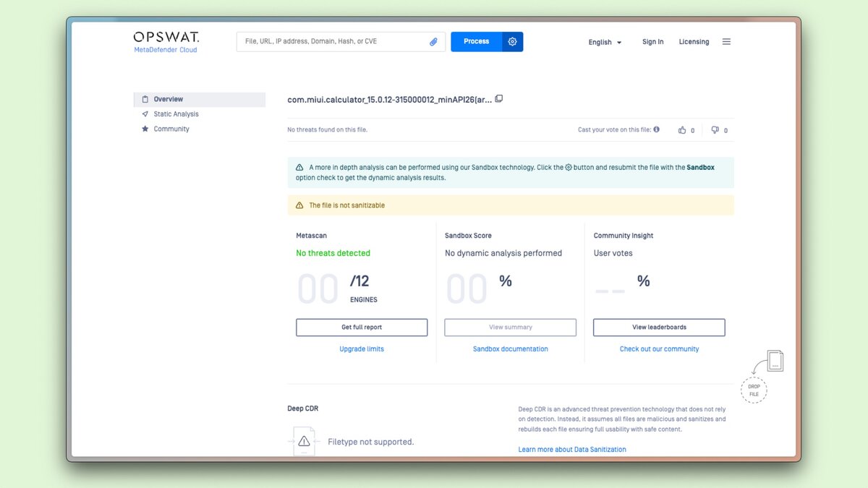Click 'The file is not sanitizable' text
Image resolution: width=868 pixels, height=488 pixels.
[347, 205]
